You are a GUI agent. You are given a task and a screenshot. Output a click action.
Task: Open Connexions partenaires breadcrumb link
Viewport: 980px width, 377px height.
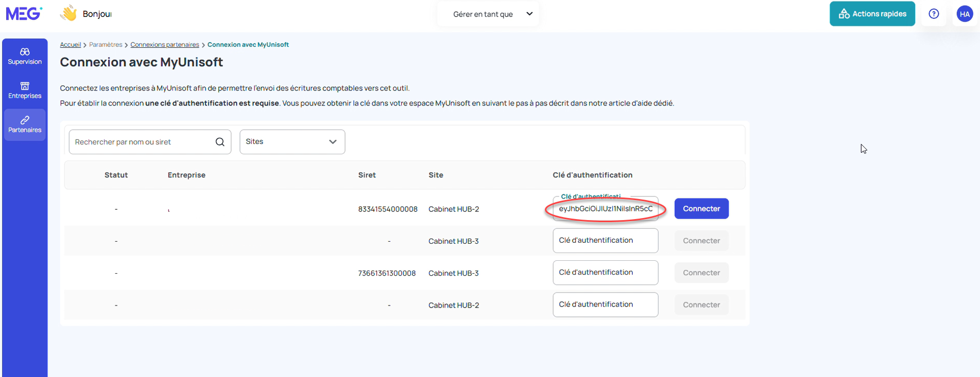click(x=165, y=45)
